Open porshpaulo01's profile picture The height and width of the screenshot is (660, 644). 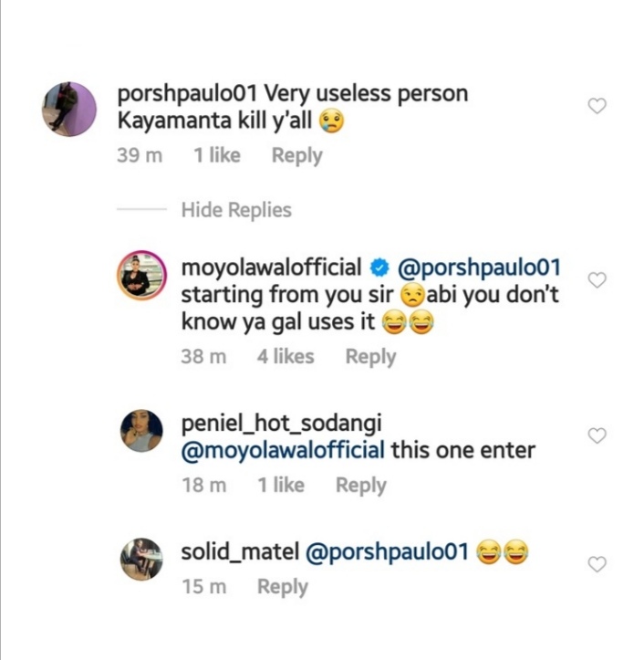coord(69,110)
